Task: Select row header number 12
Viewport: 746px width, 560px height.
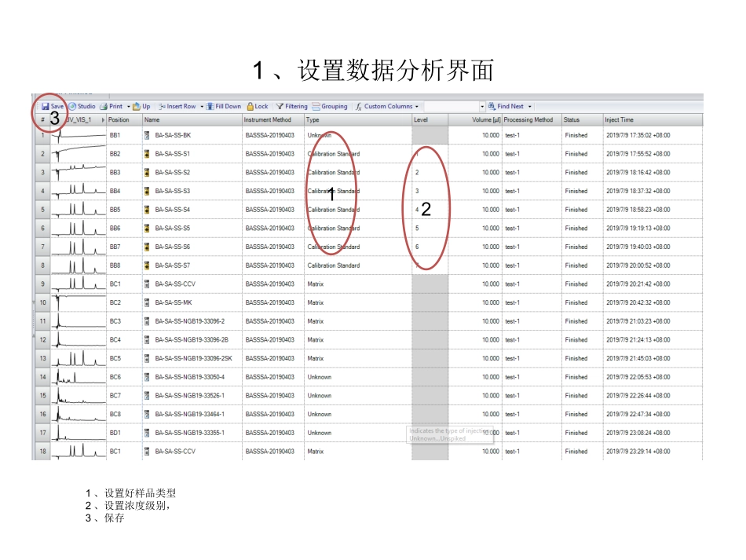Action: click(43, 340)
